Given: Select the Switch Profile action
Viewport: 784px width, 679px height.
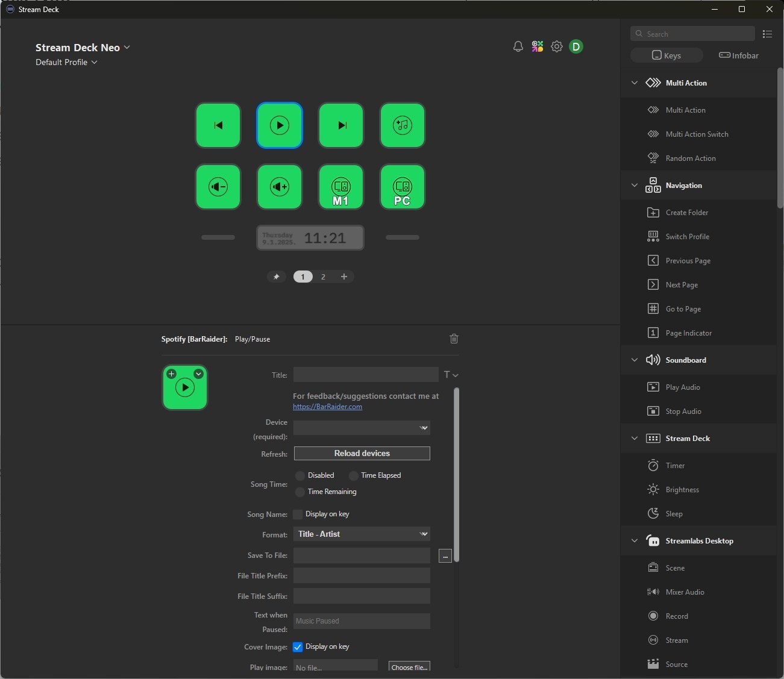Looking at the screenshot, I should click(x=688, y=237).
